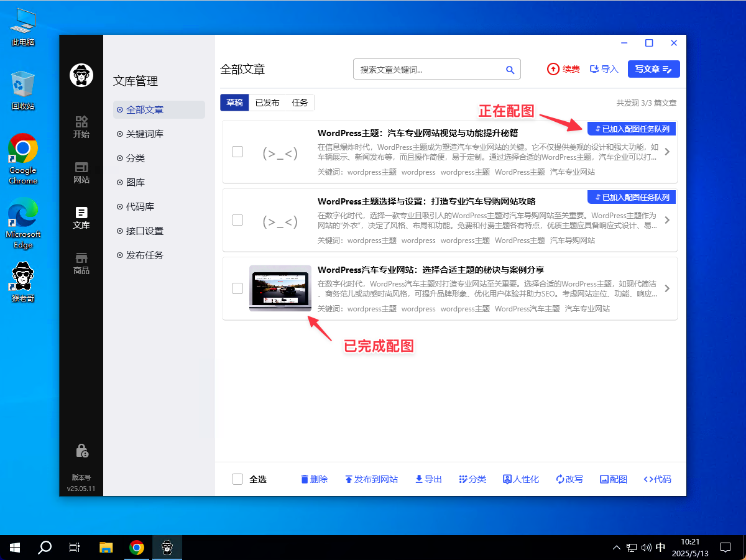
Task: Click the 改写 rewrite action
Action: [569, 479]
